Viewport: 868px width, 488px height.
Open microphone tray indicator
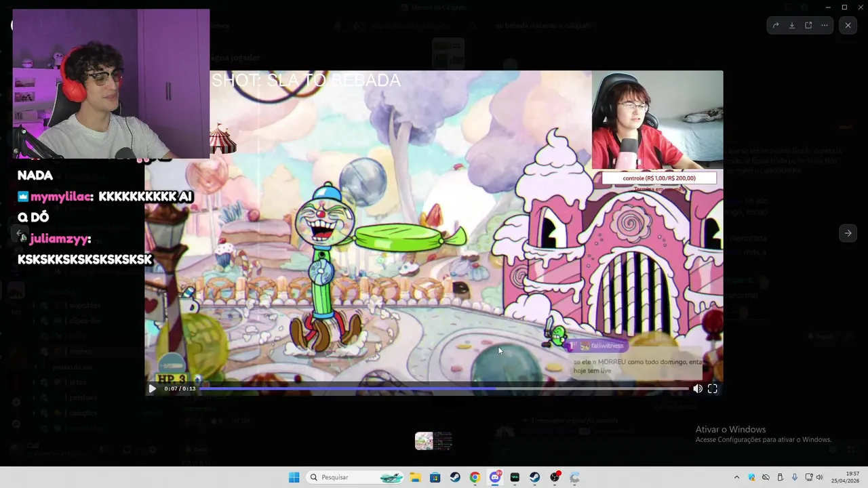pyautogui.click(x=794, y=477)
